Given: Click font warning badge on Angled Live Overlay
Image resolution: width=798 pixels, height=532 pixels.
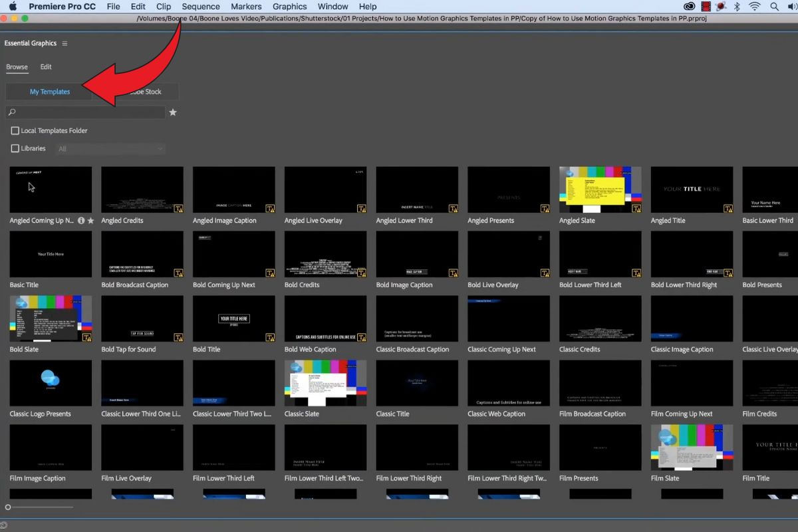Looking at the screenshot, I should 362,208.
